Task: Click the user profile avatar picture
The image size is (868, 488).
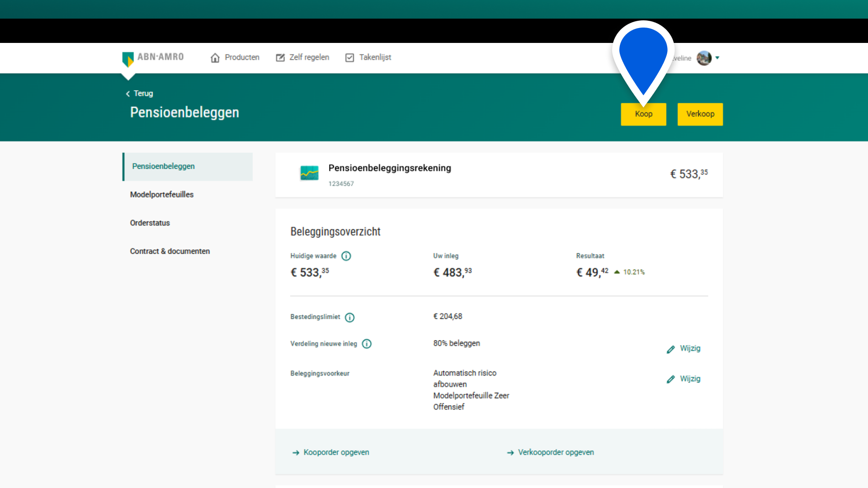Action: tap(704, 58)
